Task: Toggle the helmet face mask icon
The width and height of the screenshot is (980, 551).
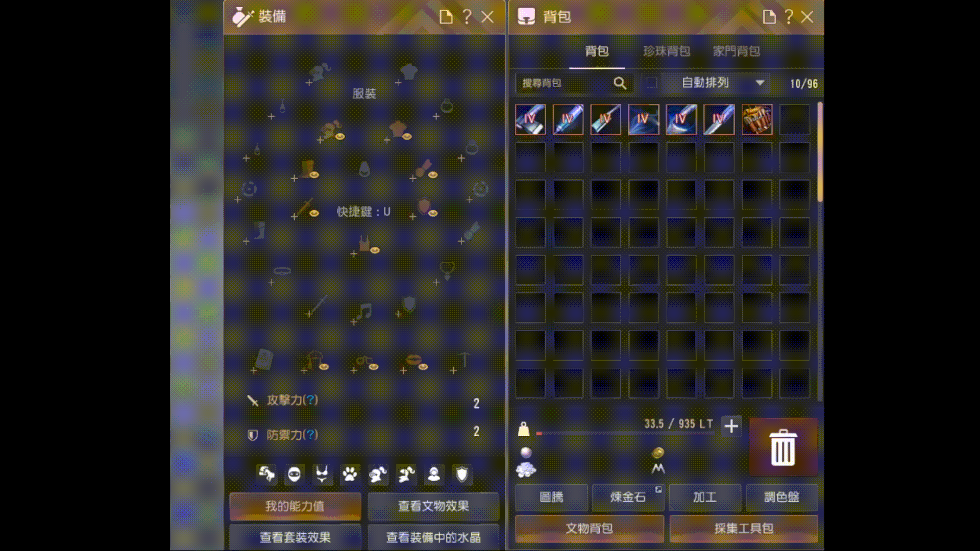Action: [x=295, y=474]
